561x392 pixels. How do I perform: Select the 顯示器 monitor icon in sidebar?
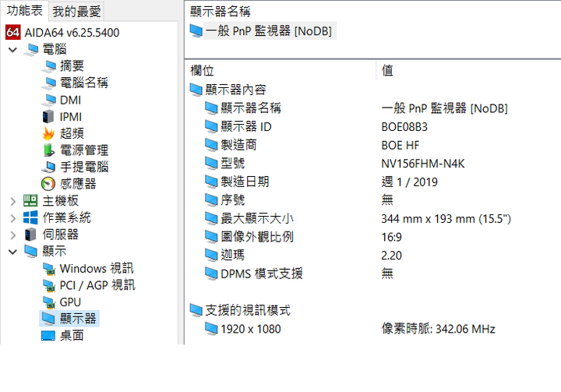click(48, 318)
